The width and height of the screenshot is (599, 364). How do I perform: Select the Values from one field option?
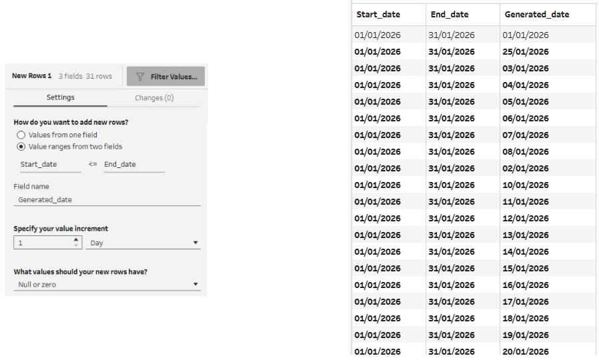click(x=21, y=135)
